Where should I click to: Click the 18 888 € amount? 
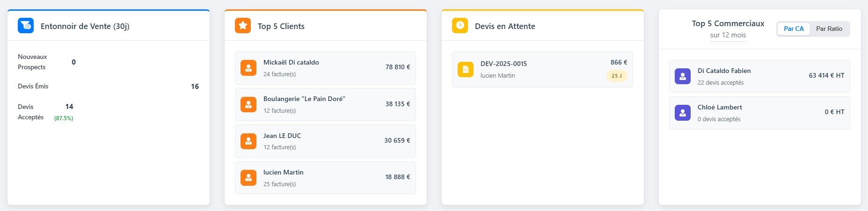point(398,177)
